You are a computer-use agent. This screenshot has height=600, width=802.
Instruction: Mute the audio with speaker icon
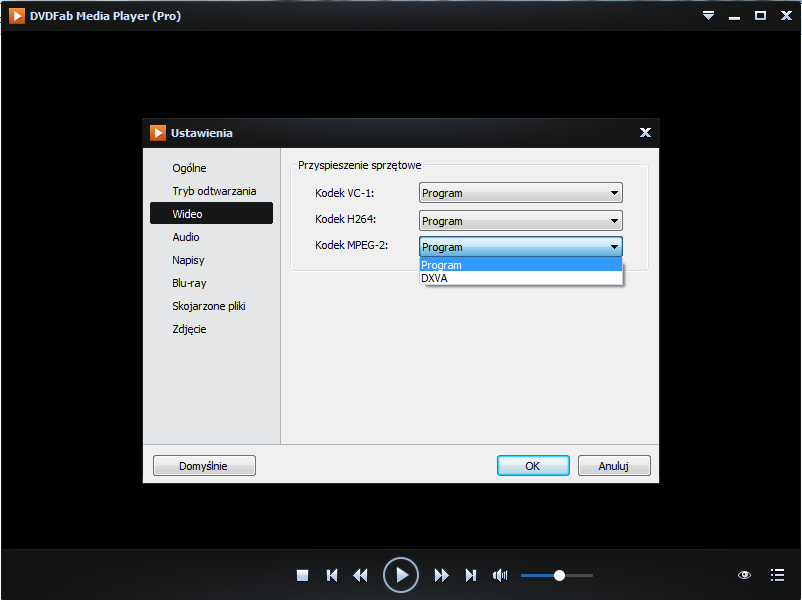tap(500, 575)
